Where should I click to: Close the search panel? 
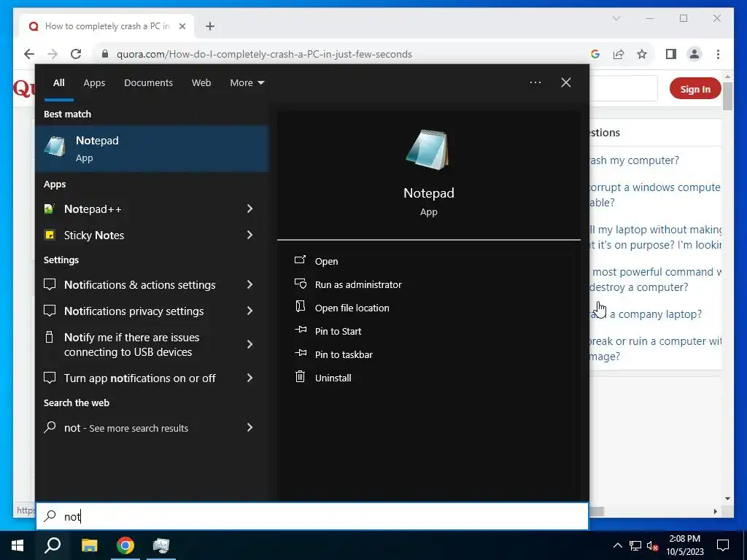pos(566,83)
